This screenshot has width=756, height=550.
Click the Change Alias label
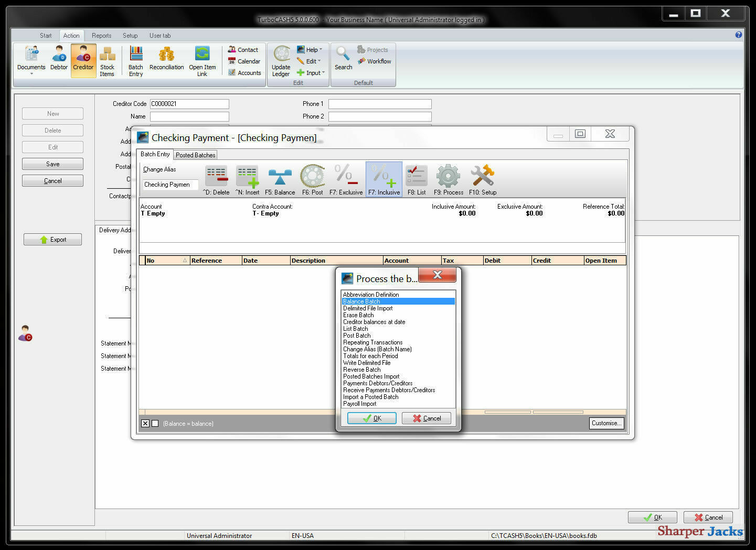coord(159,169)
